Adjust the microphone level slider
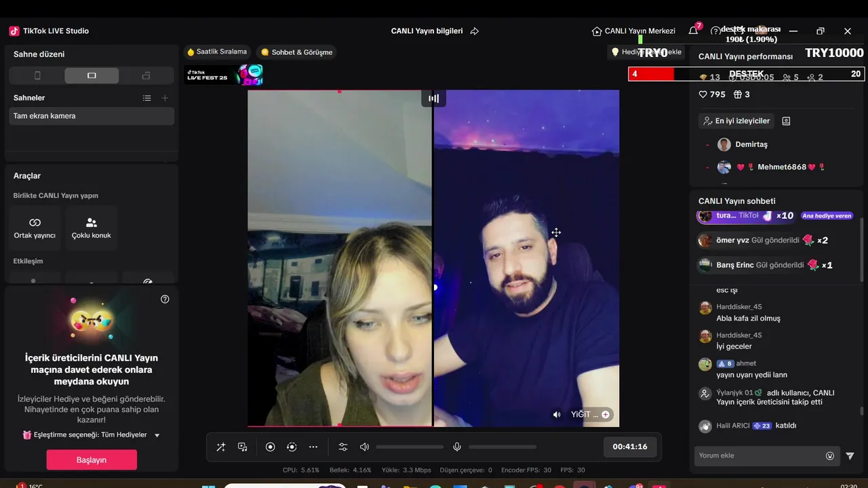Screen dimensions: 868x488 [502, 447]
